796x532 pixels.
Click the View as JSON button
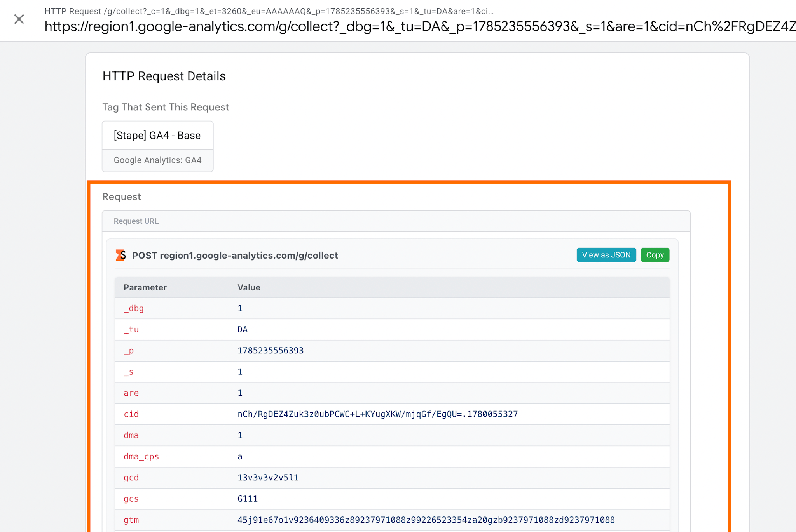pos(606,255)
